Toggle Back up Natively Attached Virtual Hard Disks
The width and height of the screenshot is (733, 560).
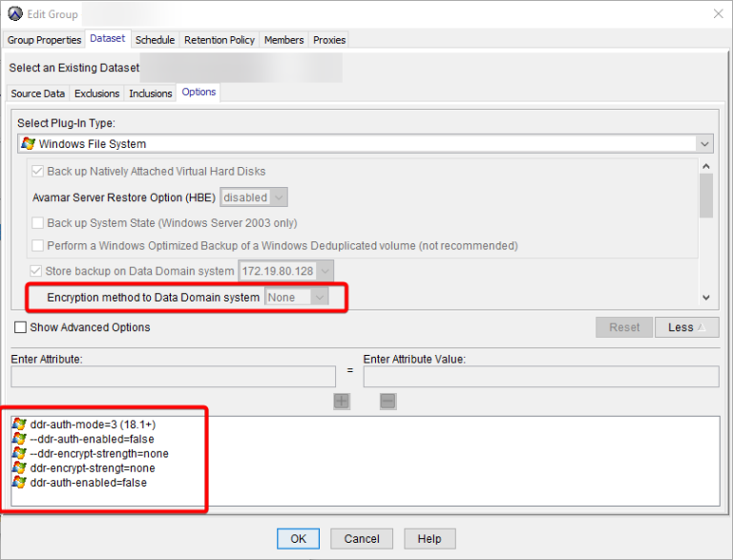[x=38, y=172]
